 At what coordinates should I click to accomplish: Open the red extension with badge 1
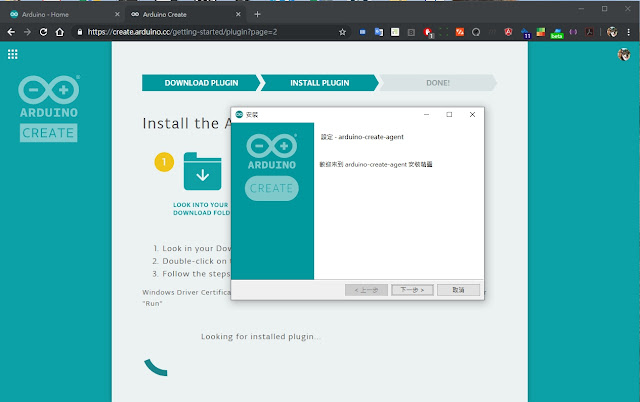coord(428,32)
